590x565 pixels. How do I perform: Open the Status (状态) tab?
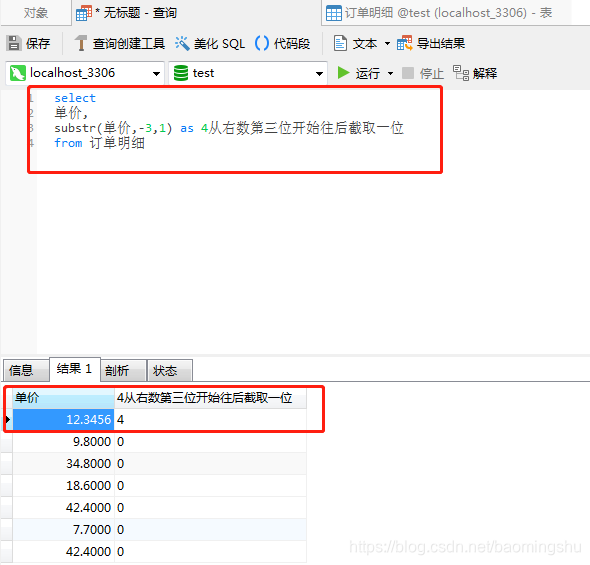[x=170, y=371]
